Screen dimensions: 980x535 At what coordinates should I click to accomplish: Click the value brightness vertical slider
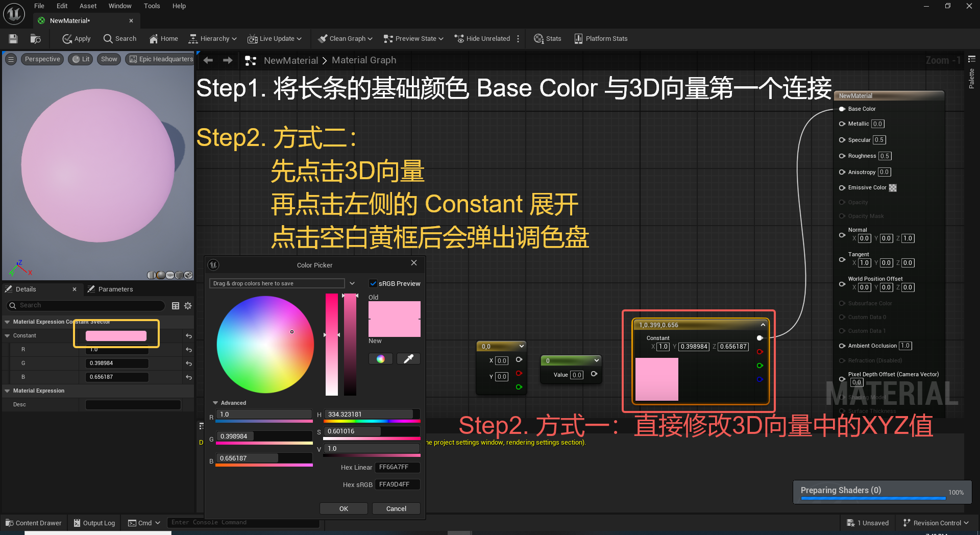[350, 345]
